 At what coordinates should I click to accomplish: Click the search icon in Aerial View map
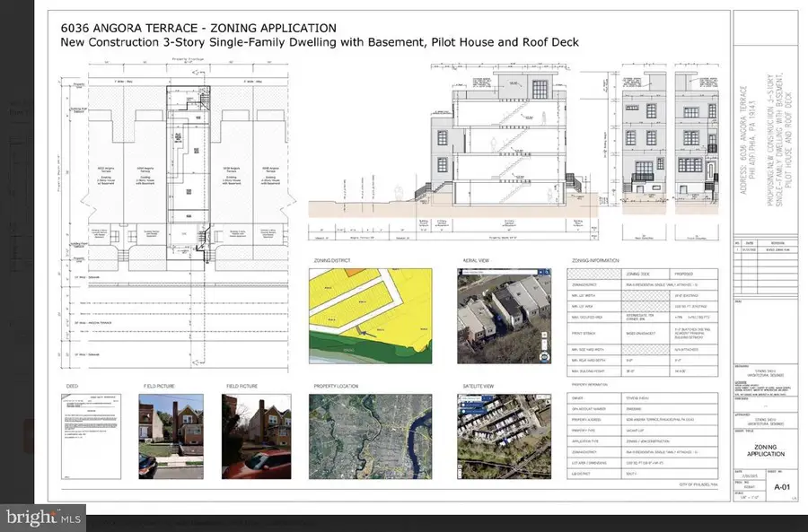pyautogui.click(x=547, y=272)
